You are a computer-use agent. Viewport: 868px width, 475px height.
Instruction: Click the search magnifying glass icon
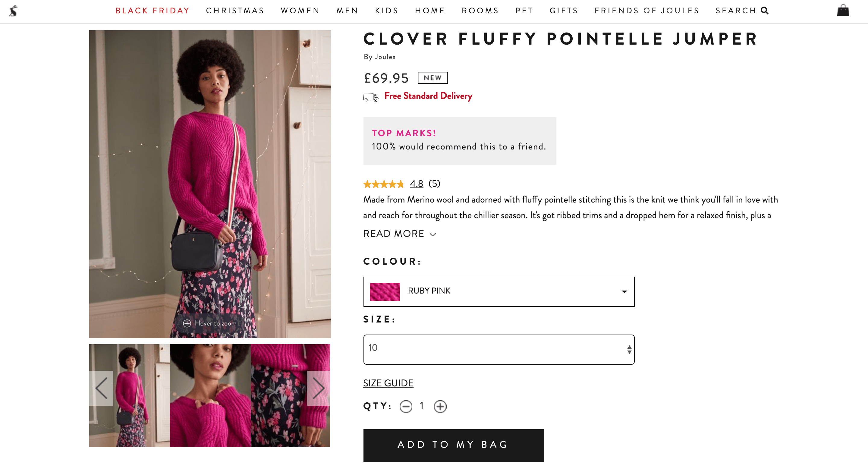tap(765, 11)
